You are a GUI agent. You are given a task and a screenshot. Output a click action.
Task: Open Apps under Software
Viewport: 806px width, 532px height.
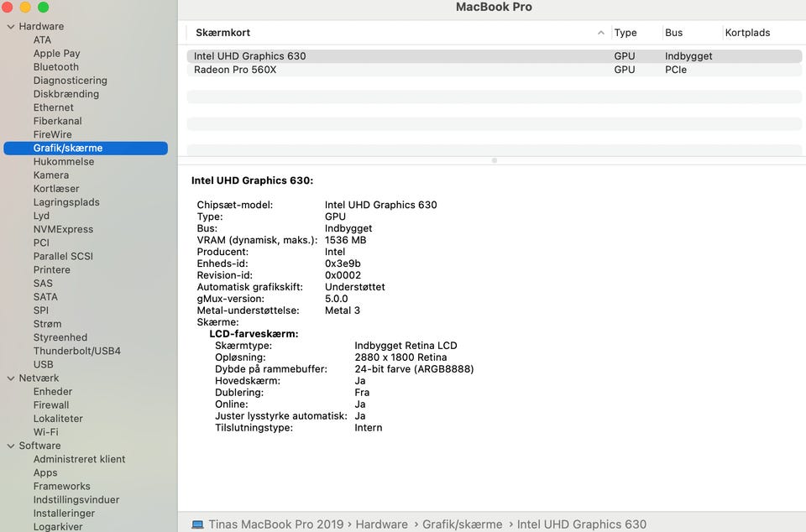pyautogui.click(x=45, y=473)
